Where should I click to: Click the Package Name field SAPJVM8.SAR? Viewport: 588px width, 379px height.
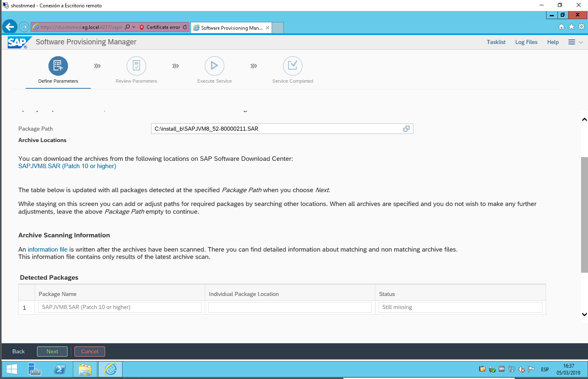coord(120,307)
